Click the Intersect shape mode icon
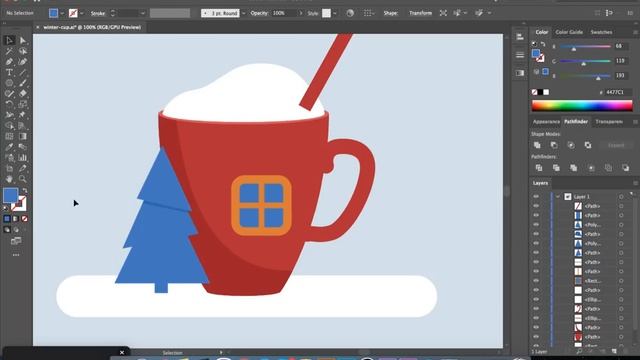 571,145
